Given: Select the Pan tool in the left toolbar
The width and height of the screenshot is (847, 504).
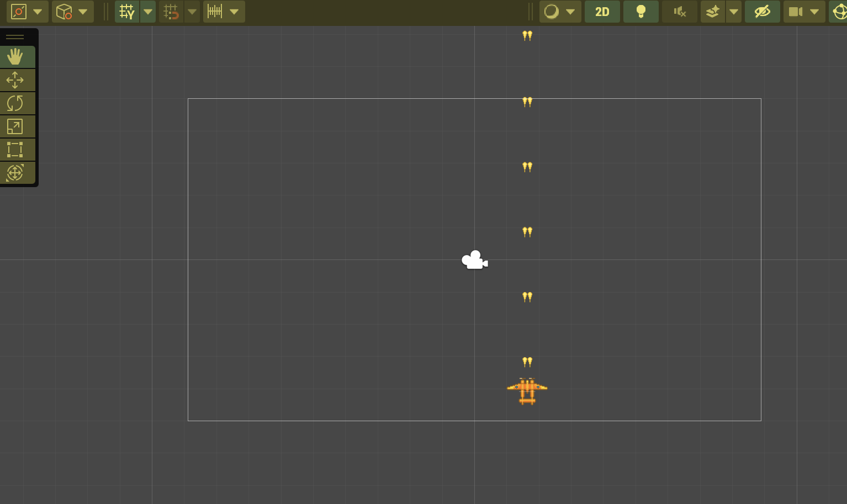Looking at the screenshot, I should pyautogui.click(x=15, y=56).
